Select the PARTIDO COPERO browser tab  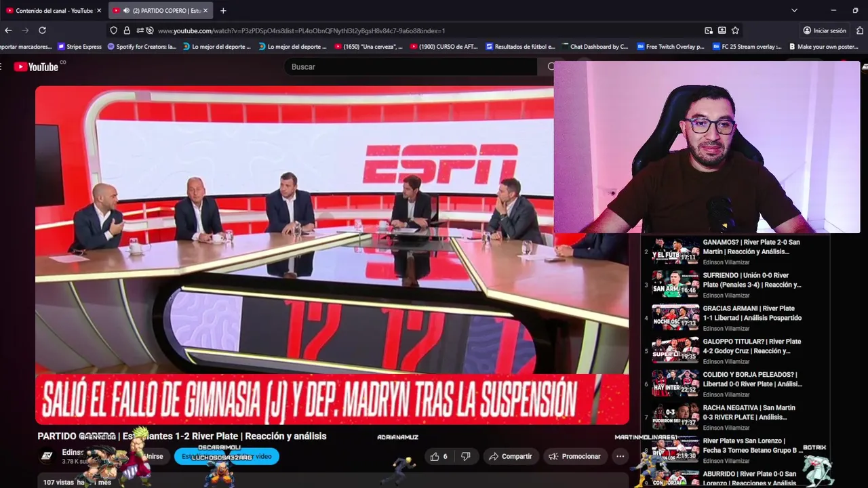click(x=161, y=11)
